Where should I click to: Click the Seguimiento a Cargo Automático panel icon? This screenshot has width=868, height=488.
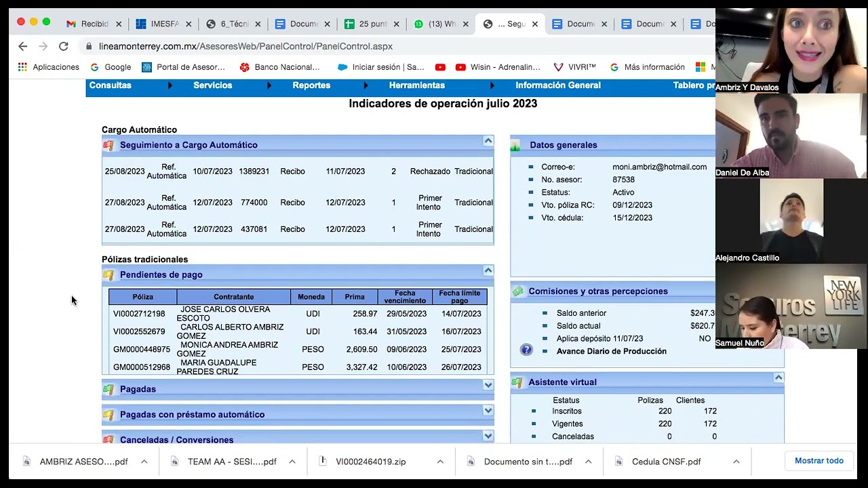(x=108, y=145)
